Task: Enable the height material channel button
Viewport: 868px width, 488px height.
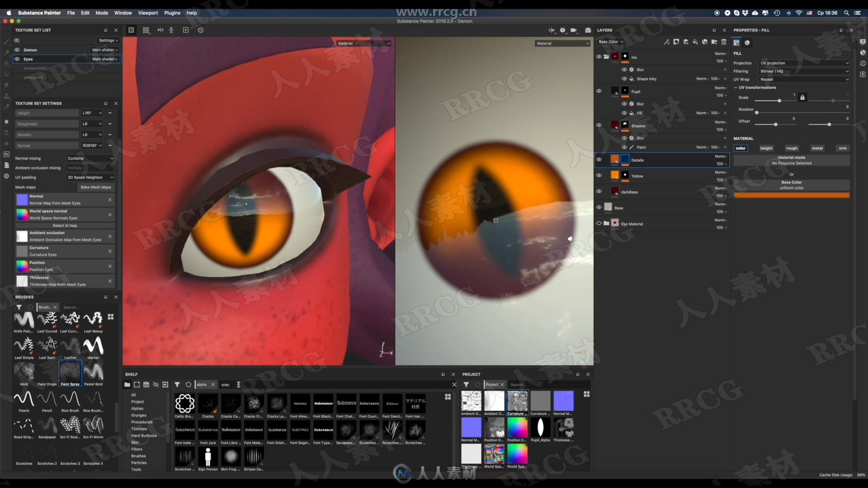Action: [766, 148]
